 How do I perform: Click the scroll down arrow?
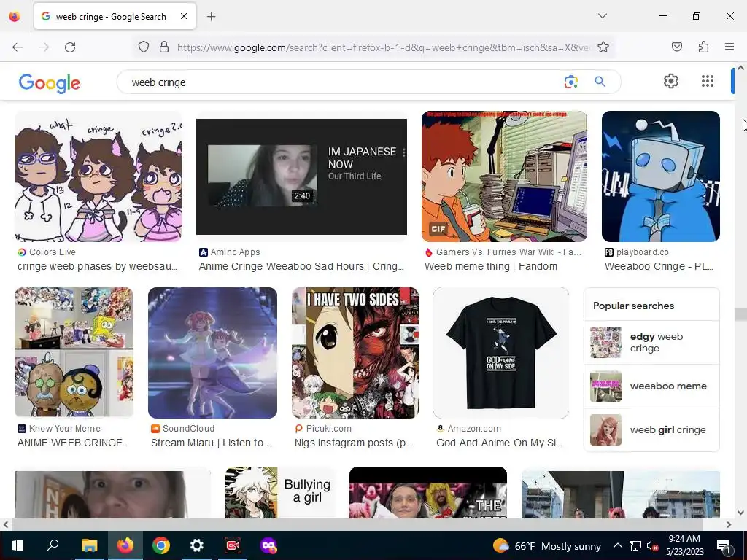(740, 513)
